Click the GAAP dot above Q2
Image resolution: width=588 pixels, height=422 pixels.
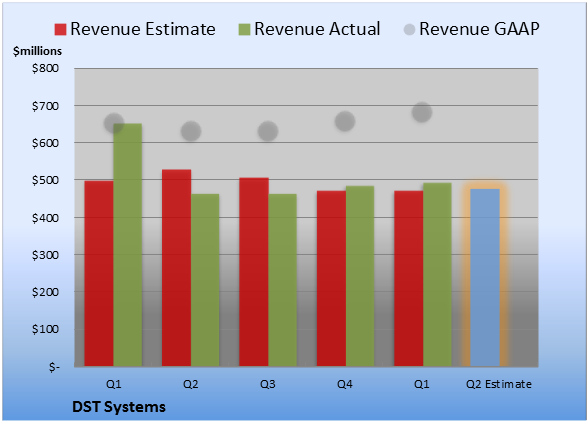tap(191, 131)
